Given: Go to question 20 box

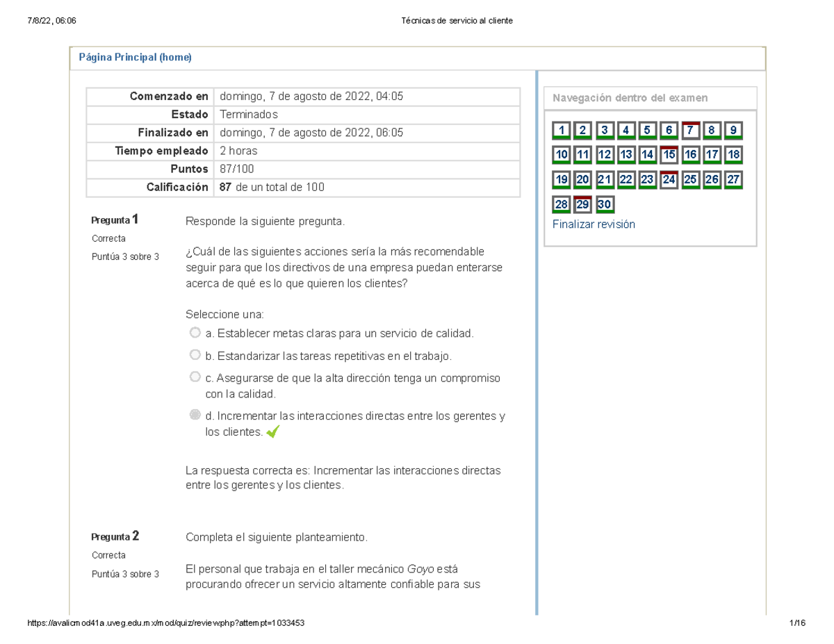Looking at the screenshot, I should [583, 180].
